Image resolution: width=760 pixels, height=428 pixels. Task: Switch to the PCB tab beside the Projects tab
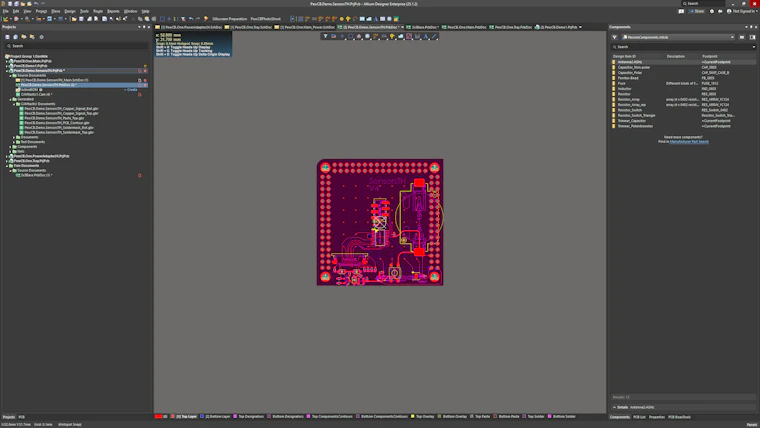[21, 417]
